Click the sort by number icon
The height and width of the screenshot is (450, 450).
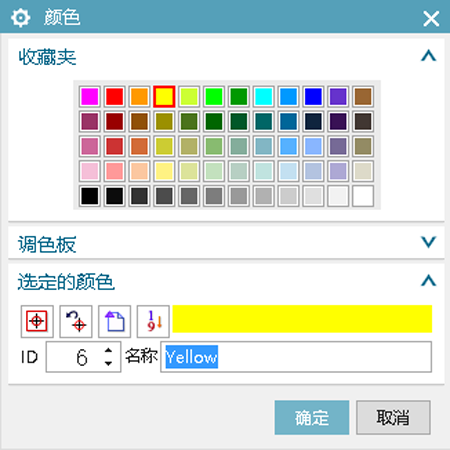[x=153, y=321]
